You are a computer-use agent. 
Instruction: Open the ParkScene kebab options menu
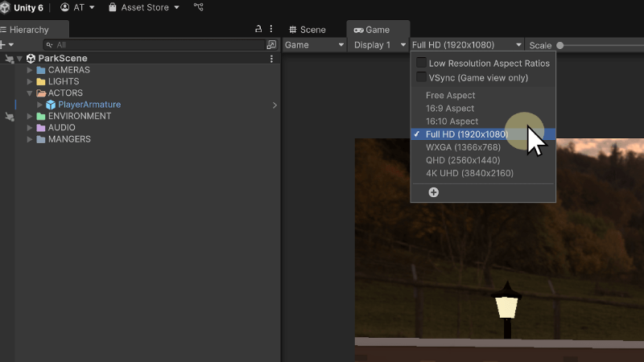(x=271, y=59)
